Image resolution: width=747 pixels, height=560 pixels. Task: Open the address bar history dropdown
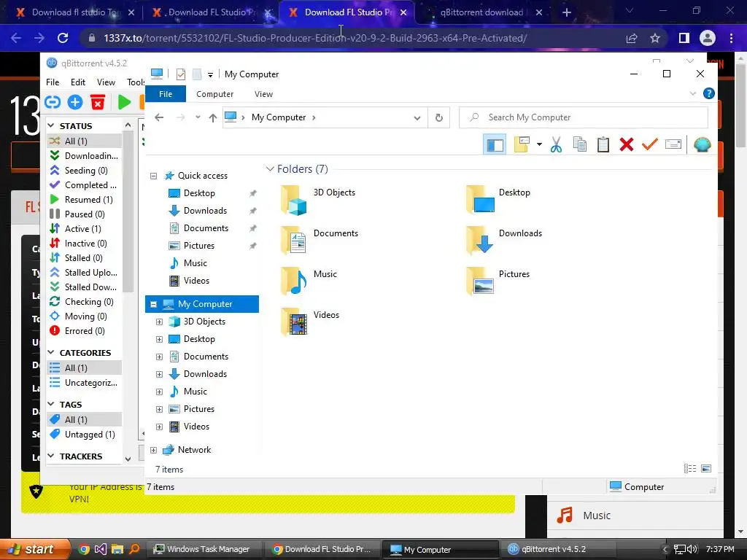[417, 117]
